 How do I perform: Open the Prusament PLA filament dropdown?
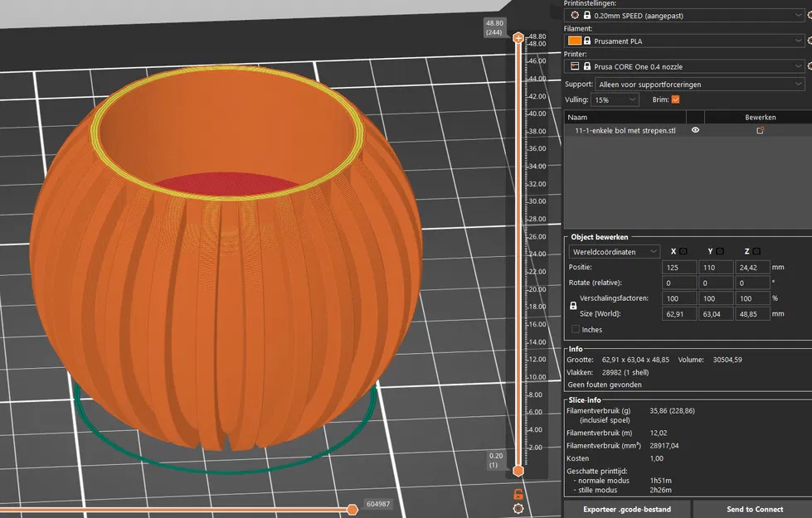[683, 41]
